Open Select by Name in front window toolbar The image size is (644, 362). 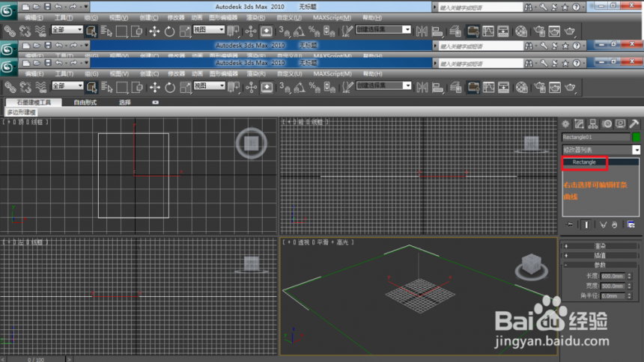(x=107, y=88)
